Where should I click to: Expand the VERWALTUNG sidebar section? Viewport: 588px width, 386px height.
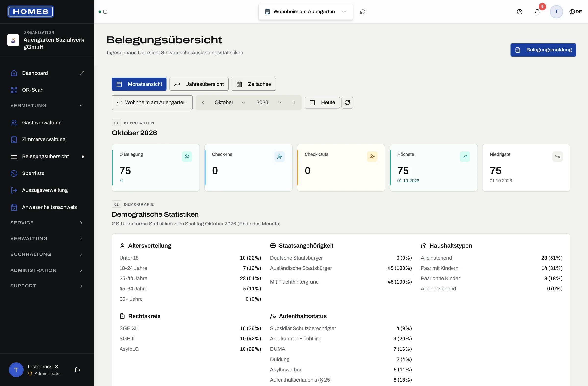point(47,238)
